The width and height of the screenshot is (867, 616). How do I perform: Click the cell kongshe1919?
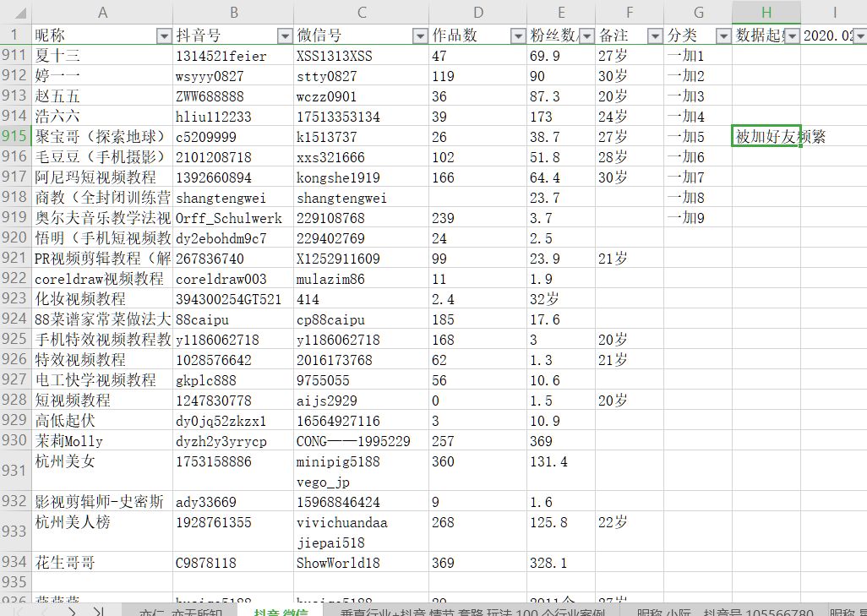click(362, 177)
